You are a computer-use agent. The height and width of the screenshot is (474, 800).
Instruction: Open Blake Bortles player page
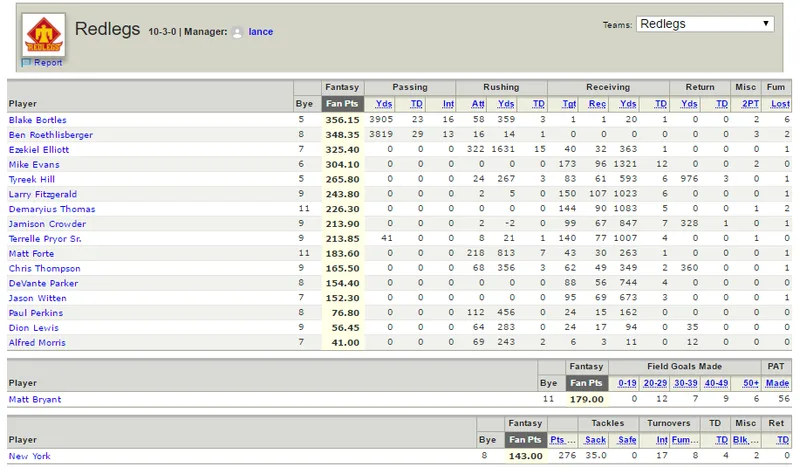point(38,120)
